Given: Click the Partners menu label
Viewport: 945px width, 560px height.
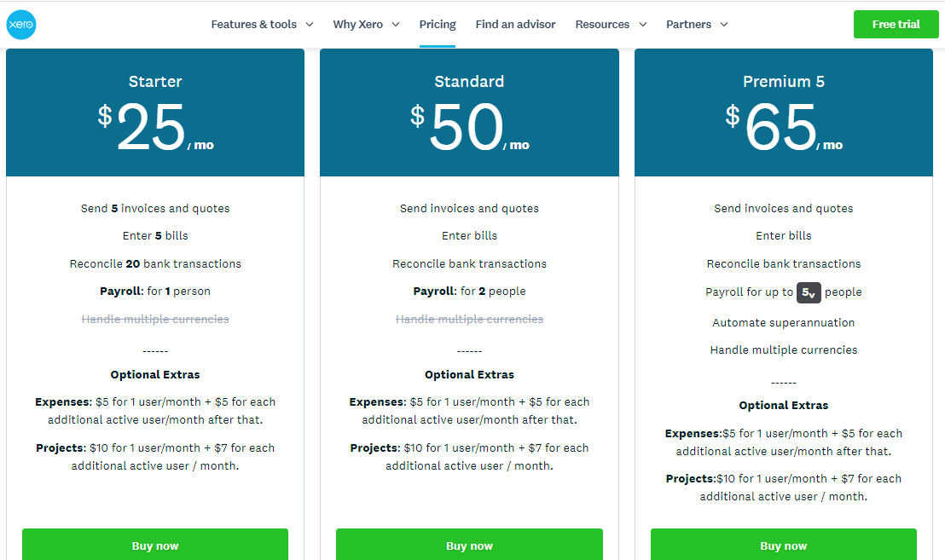Looking at the screenshot, I should pos(688,25).
